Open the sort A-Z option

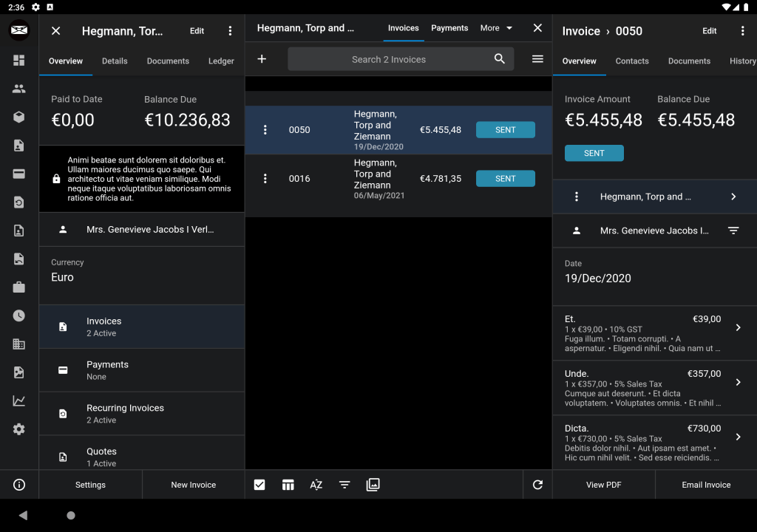tap(316, 485)
